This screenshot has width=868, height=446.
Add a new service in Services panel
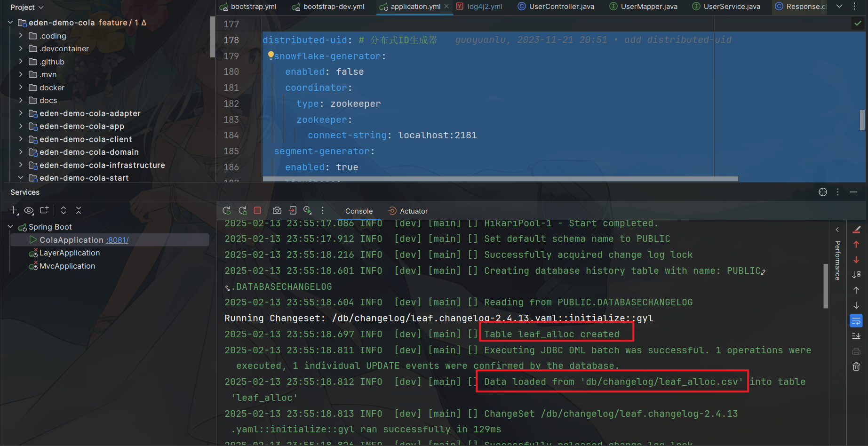14,210
